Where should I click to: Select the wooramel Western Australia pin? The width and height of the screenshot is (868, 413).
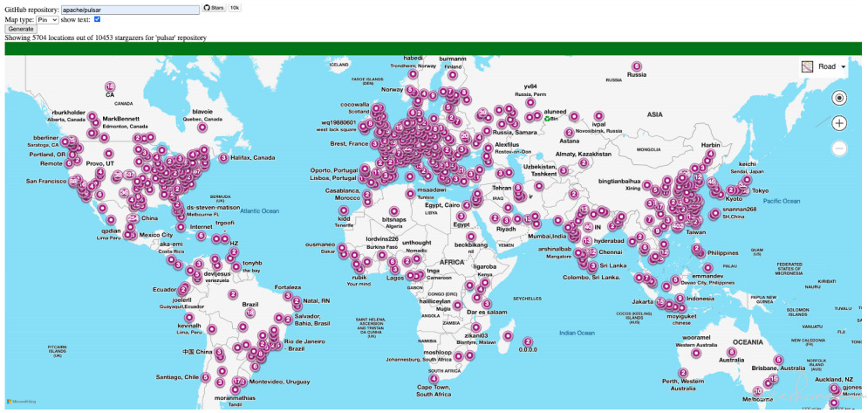pos(696,353)
